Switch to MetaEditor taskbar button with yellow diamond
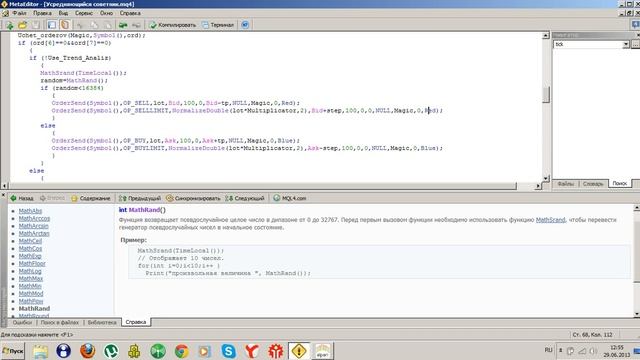Image resolution: width=640 pixels, height=360 pixels. point(299,351)
